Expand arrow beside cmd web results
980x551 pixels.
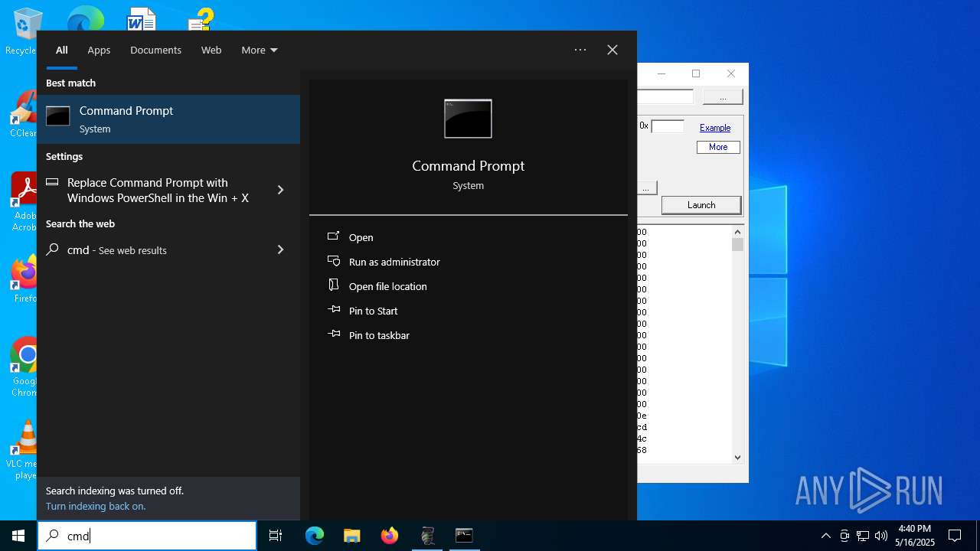coord(280,249)
